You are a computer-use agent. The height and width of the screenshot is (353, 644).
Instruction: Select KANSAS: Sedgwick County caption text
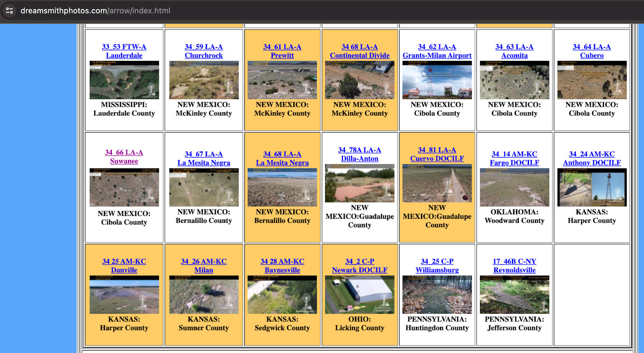tap(282, 324)
